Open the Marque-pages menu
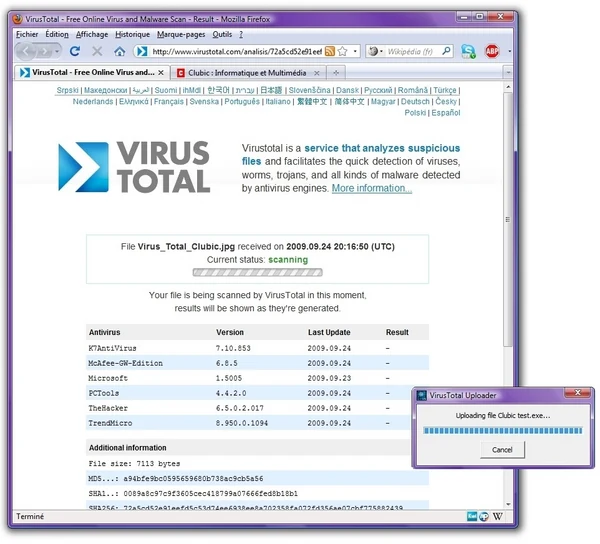The width and height of the screenshot is (600, 544). 181,34
